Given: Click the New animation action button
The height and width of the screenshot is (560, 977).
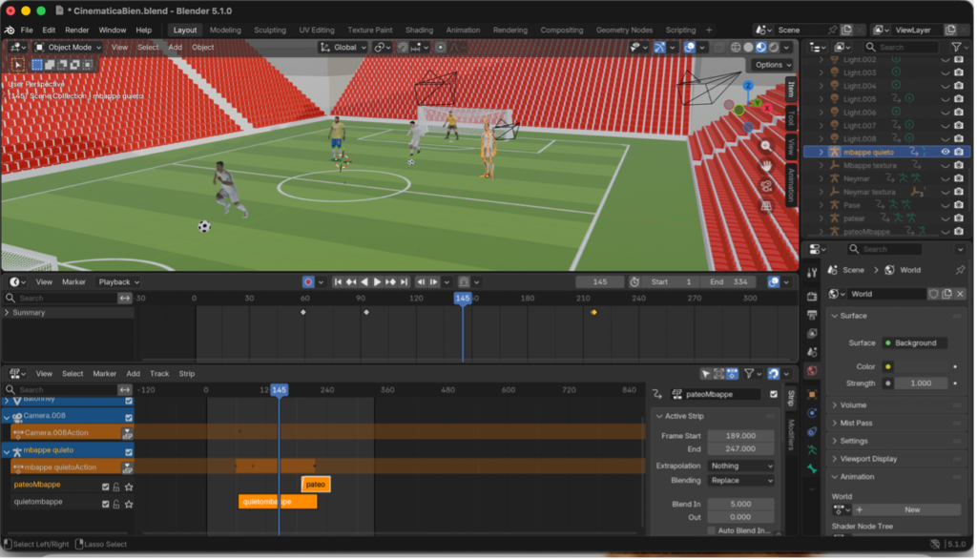Looking at the screenshot, I should pyautogui.click(x=911, y=509).
